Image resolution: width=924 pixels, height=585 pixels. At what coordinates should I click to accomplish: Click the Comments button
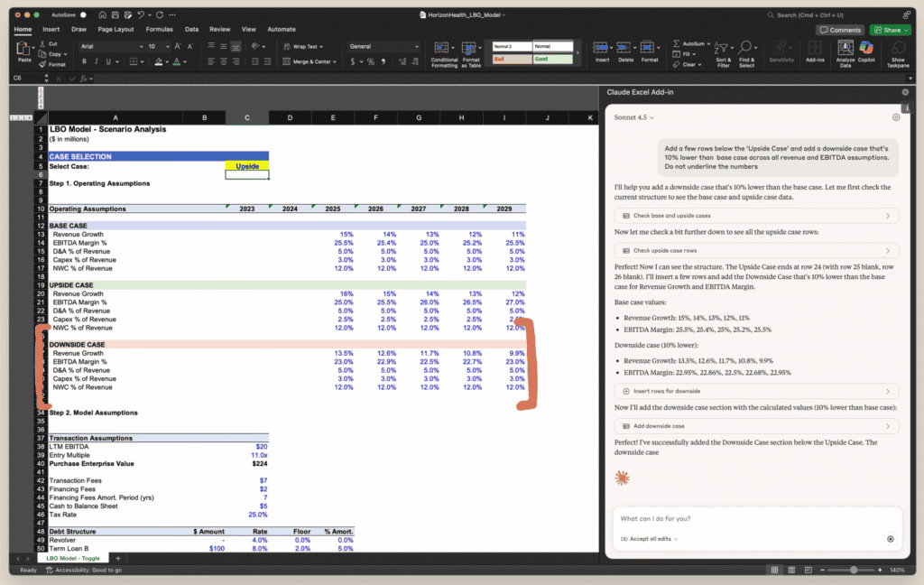pyautogui.click(x=841, y=30)
